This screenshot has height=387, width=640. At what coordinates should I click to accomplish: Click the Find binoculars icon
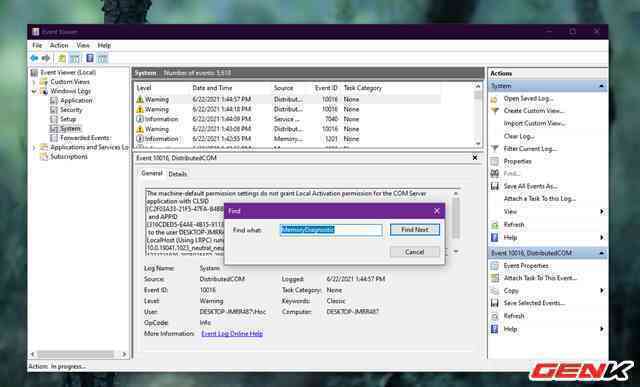point(494,173)
